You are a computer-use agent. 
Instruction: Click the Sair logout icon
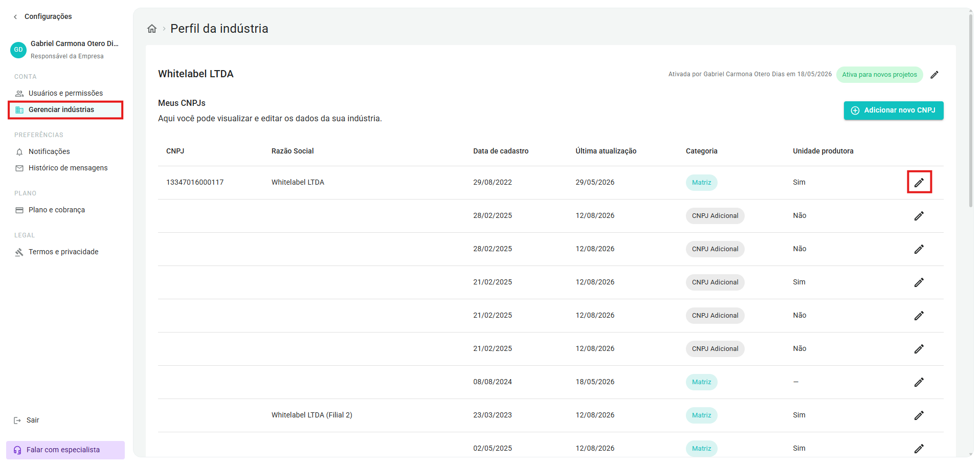pyautogui.click(x=17, y=421)
